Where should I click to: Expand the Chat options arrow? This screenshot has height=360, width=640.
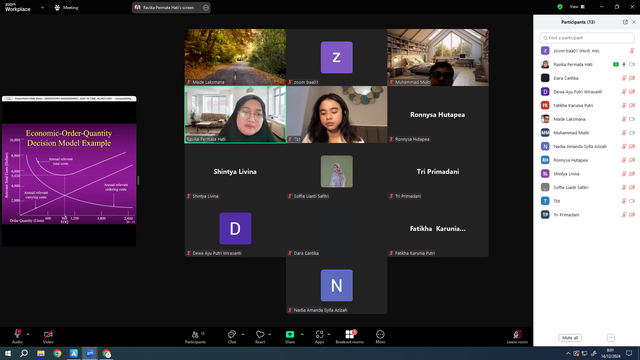pos(243,334)
